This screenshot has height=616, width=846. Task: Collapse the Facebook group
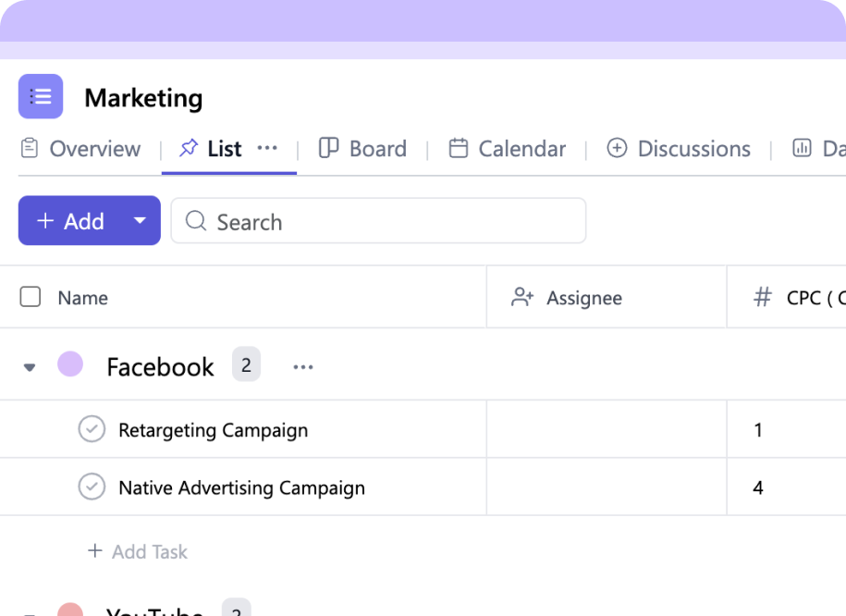pyautogui.click(x=30, y=367)
